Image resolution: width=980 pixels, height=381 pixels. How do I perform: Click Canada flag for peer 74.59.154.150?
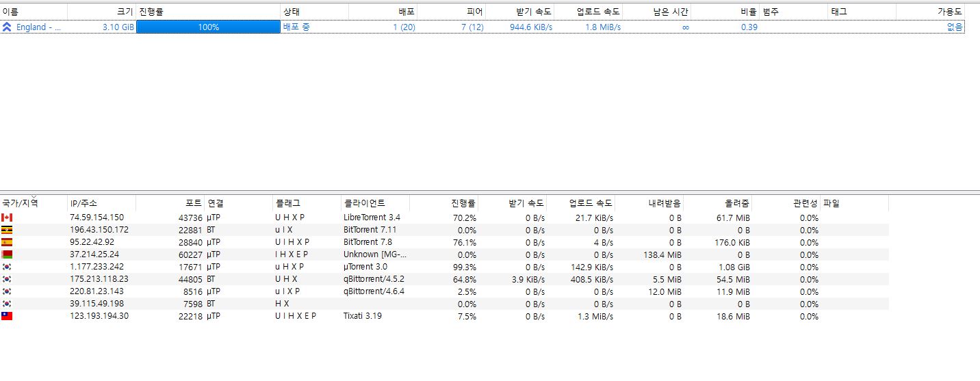7,218
